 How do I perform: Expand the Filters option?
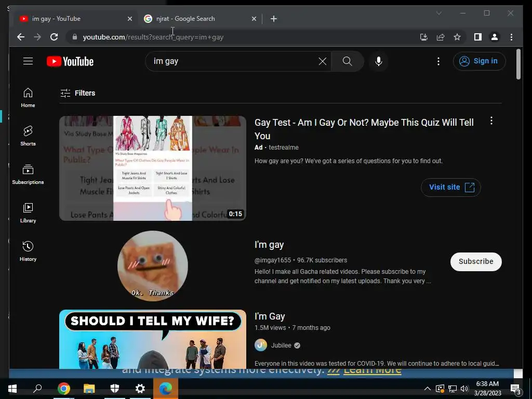pos(78,93)
